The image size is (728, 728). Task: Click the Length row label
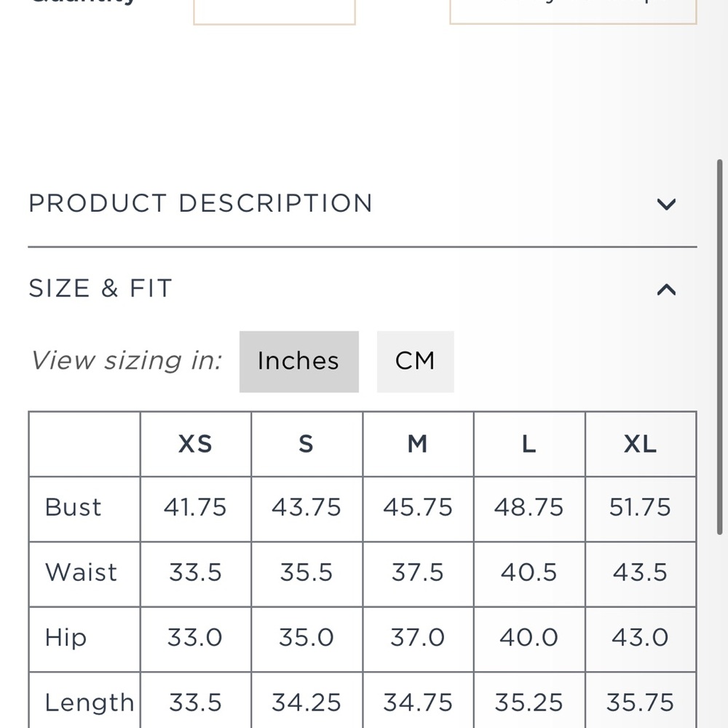tap(90, 703)
